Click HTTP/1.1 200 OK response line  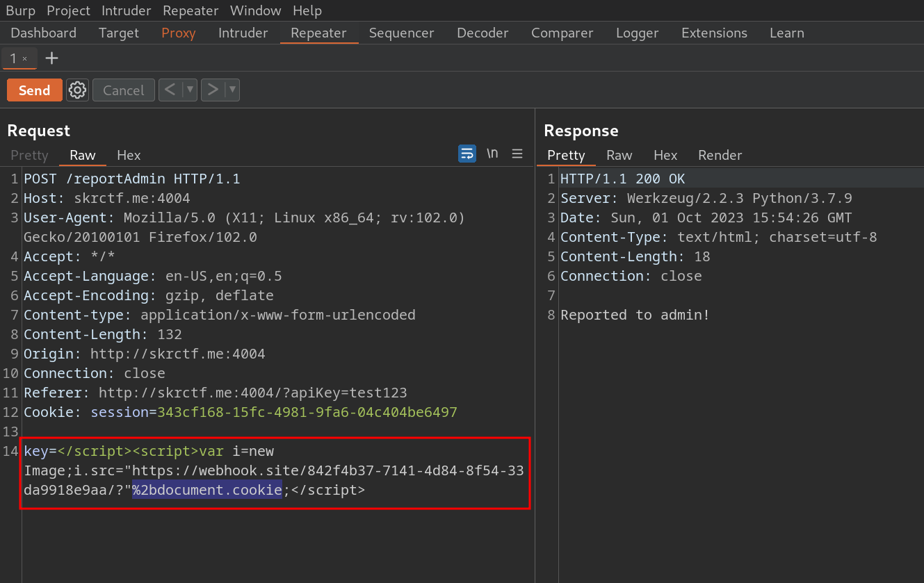pos(623,179)
